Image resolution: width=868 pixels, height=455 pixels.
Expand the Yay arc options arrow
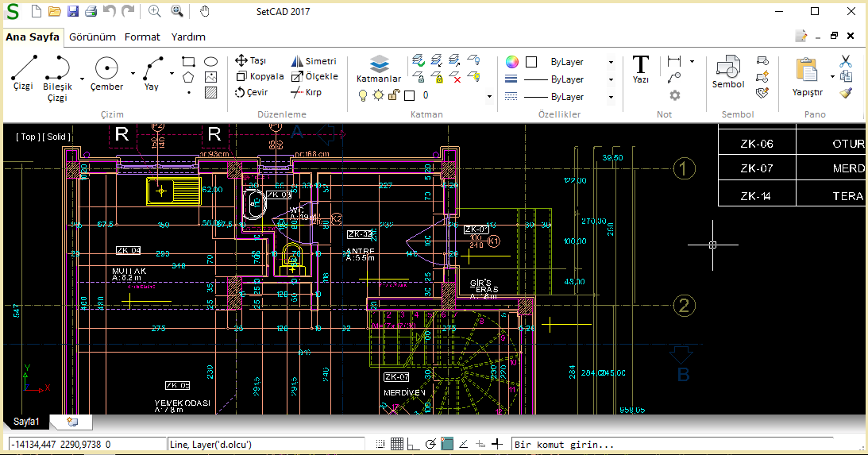172,72
